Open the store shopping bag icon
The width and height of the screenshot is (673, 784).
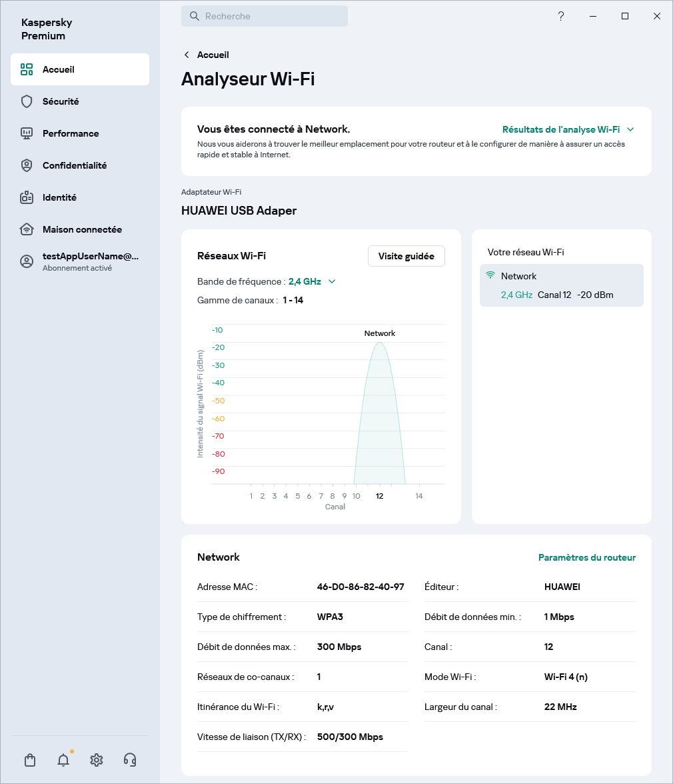tap(30, 760)
